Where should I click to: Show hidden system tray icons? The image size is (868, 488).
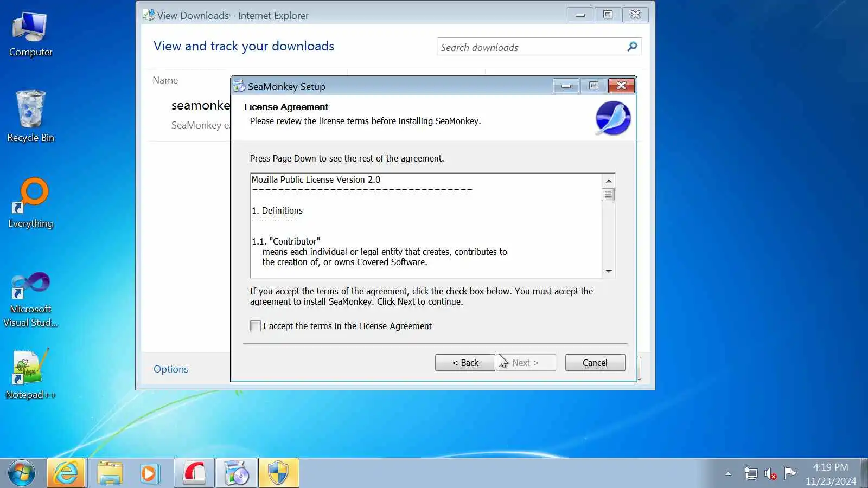(x=728, y=474)
